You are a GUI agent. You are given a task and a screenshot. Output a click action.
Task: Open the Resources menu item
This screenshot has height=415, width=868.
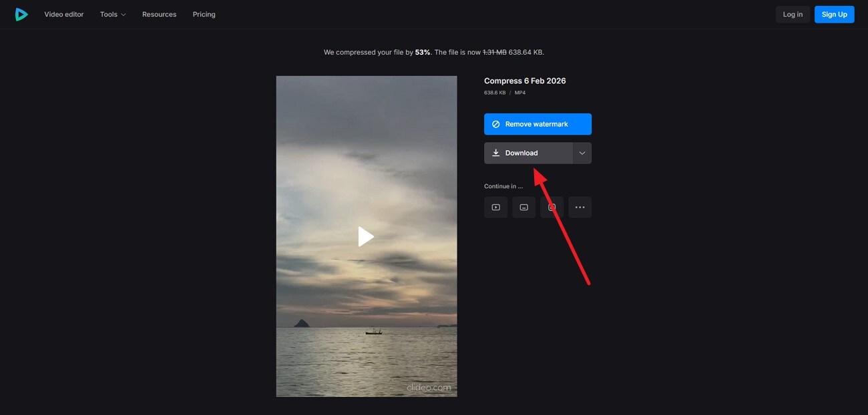click(x=159, y=13)
